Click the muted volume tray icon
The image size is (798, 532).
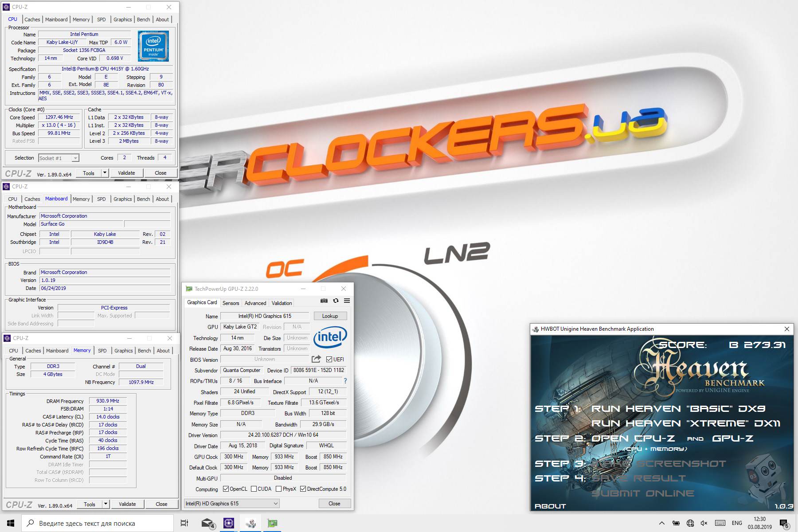pos(704,523)
